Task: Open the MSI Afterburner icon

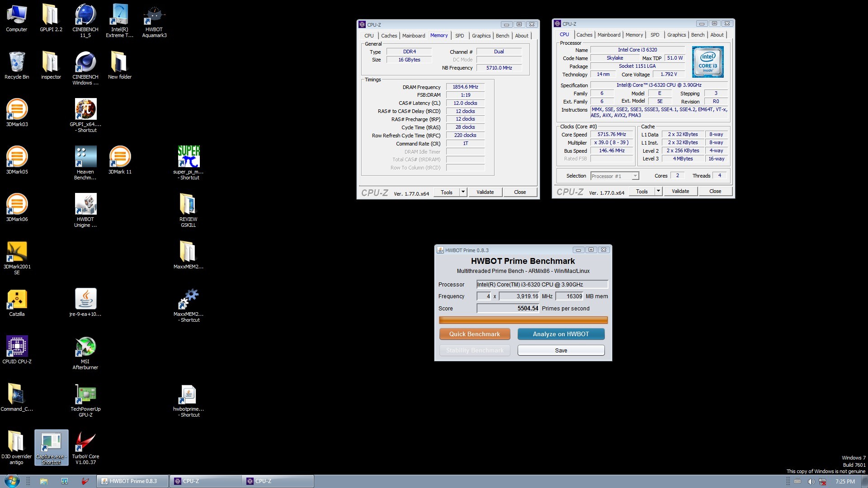Action: [x=85, y=353]
